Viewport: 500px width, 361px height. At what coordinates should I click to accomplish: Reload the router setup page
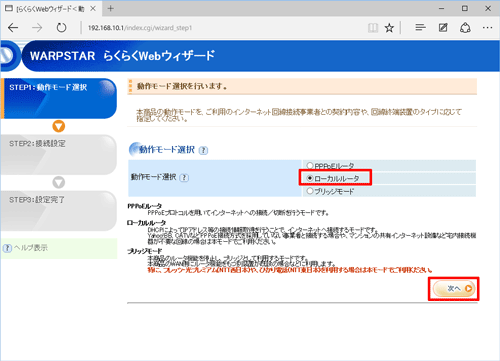pyautogui.click(x=61, y=28)
